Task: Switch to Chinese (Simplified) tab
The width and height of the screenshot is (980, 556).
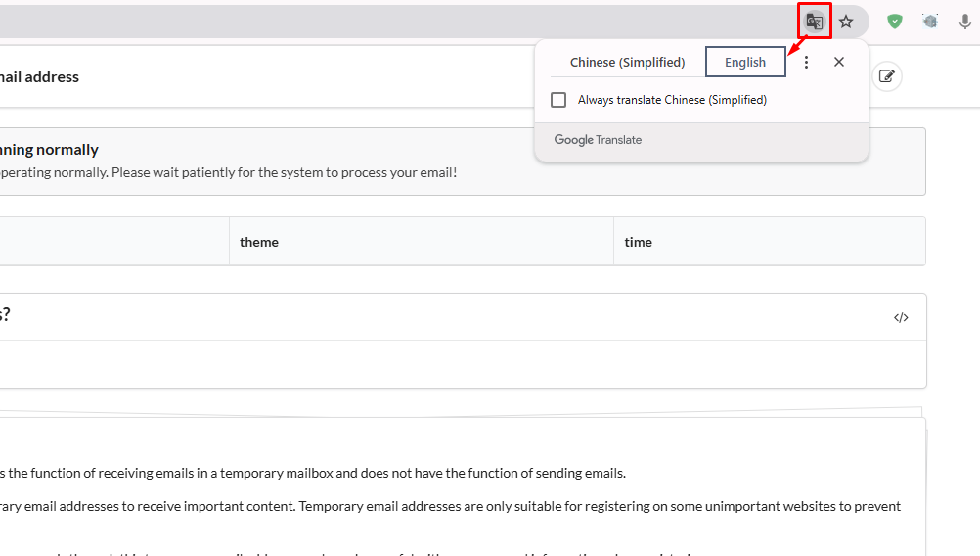Action: [x=627, y=62]
